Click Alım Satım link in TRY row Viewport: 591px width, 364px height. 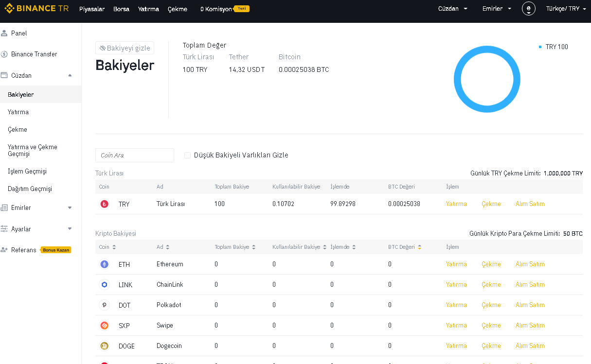click(x=530, y=204)
